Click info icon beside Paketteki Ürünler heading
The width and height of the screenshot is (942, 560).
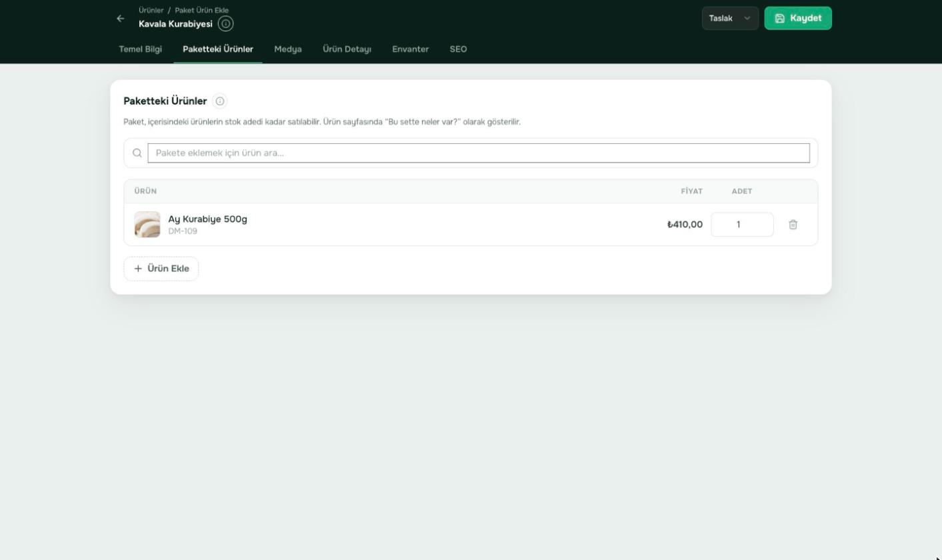[220, 101]
